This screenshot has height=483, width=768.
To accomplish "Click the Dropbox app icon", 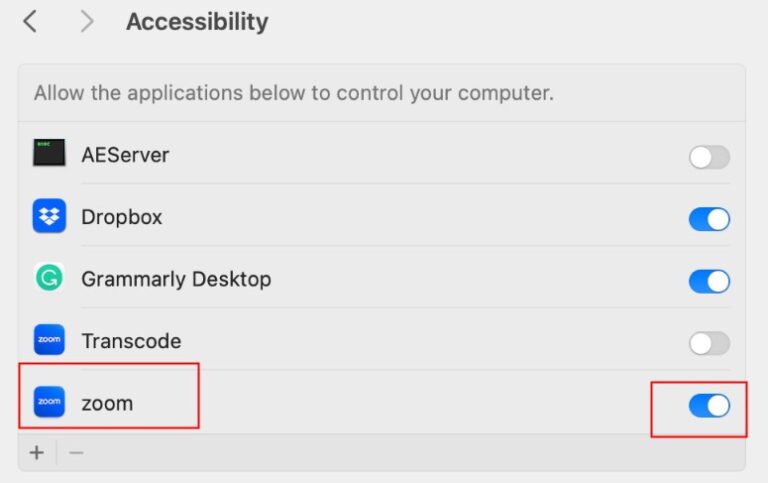I will [49, 216].
